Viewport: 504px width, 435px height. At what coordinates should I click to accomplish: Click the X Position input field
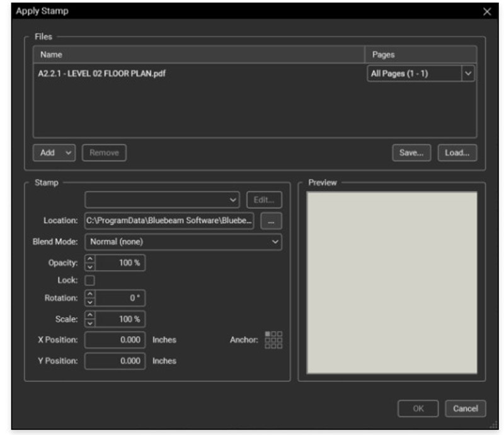click(115, 340)
